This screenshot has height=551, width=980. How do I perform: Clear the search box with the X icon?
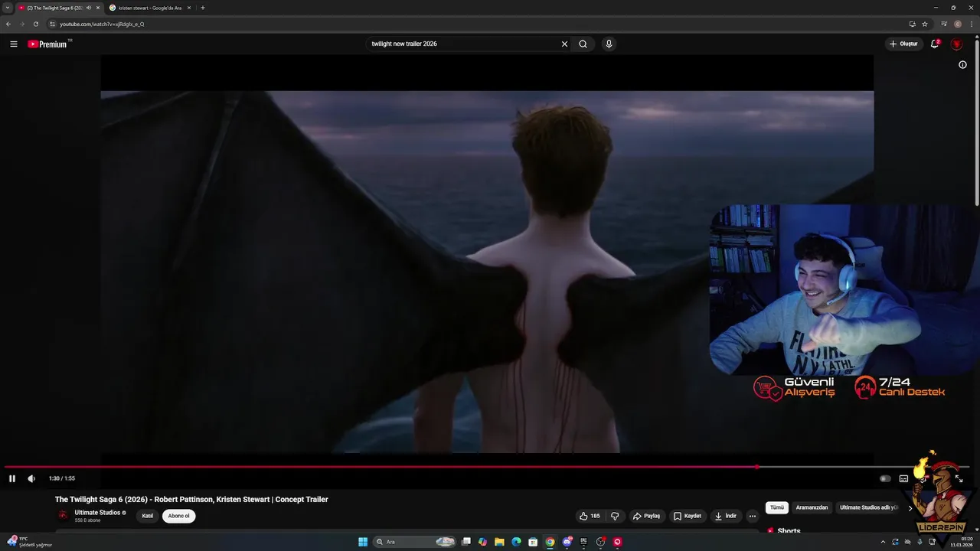click(564, 44)
